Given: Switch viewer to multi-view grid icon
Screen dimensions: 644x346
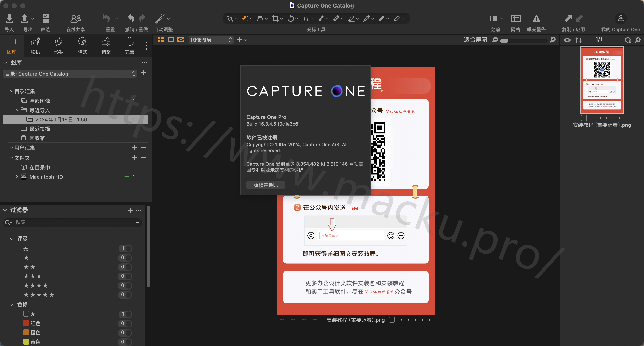Looking at the screenshot, I should point(161,40).
